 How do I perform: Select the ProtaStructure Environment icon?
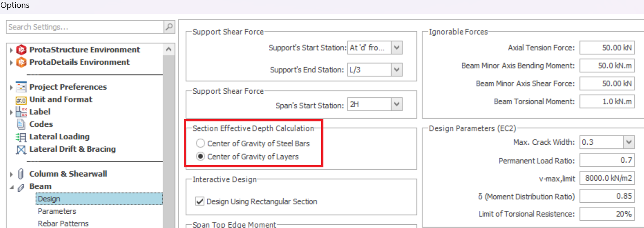[x=21, y=50]
